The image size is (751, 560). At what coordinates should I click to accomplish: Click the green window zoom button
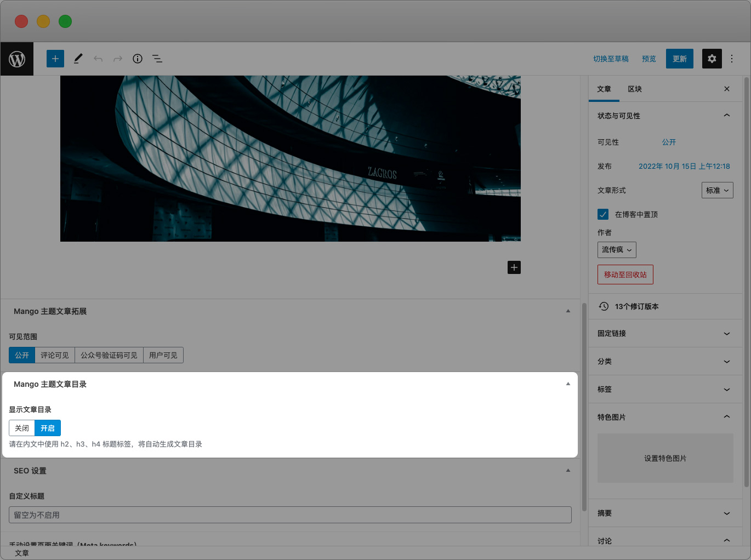(x=65, y=21)
